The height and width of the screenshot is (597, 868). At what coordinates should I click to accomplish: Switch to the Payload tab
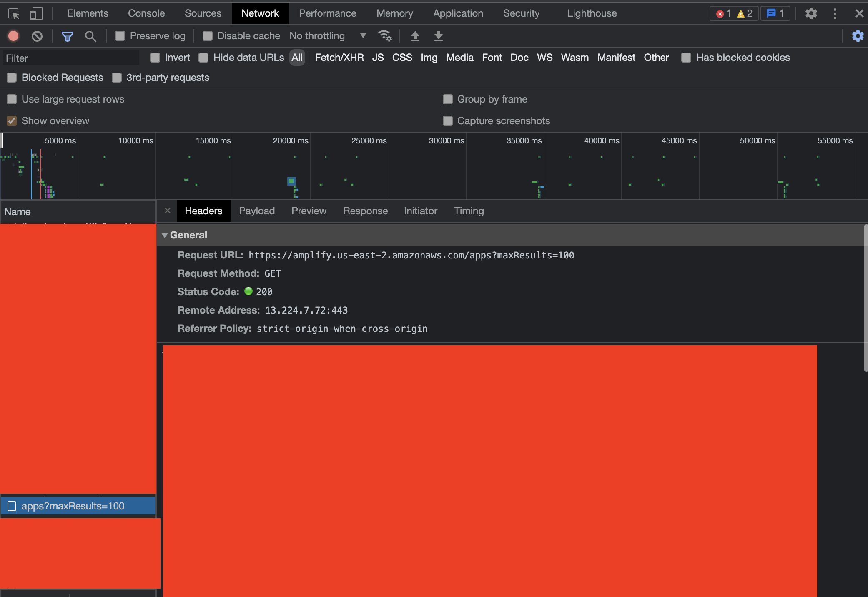point(256,211)
